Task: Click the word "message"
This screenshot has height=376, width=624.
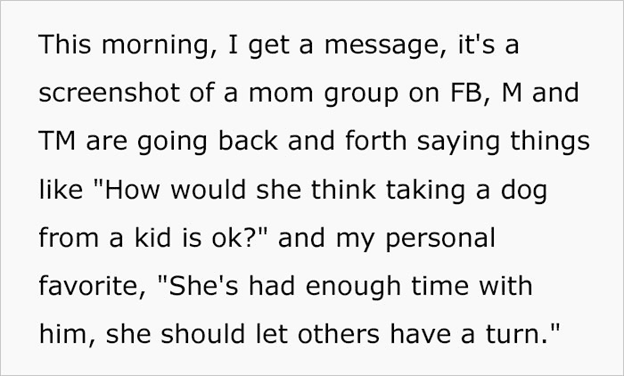Action: coord(381,47)
